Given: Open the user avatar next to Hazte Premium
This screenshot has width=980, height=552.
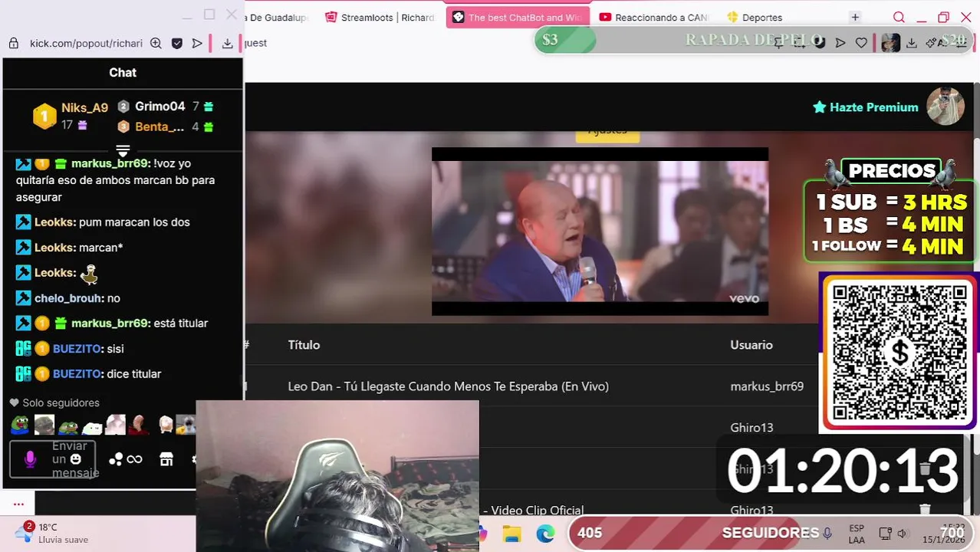Looking at the screenshot, I should tap(945, 107).
